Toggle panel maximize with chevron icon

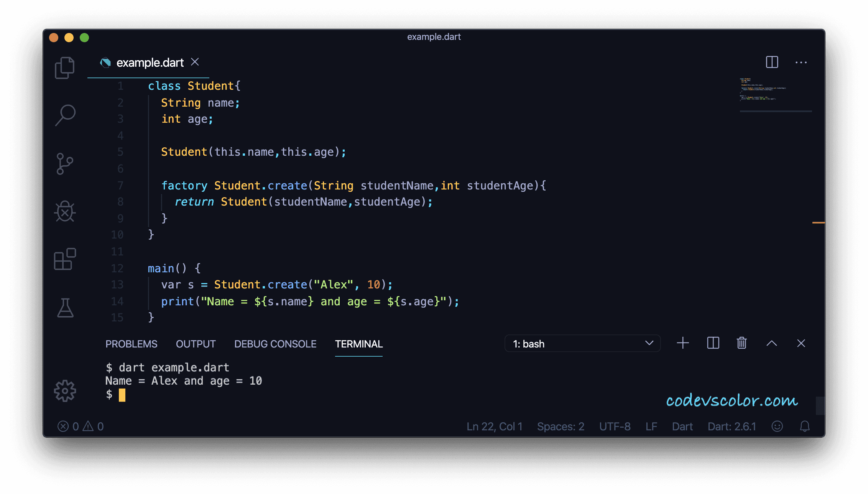771,343
